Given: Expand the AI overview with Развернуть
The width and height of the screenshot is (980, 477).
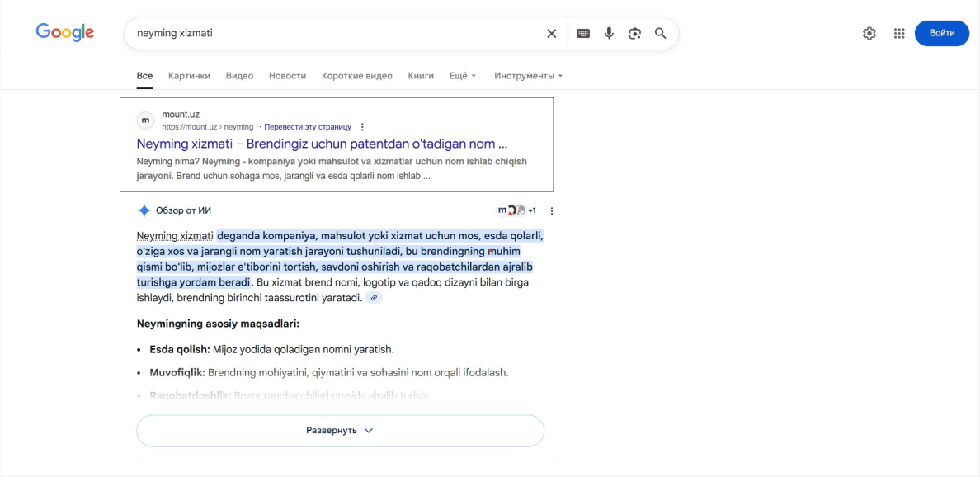Looking at the screenshot, I should pos(340,431).
